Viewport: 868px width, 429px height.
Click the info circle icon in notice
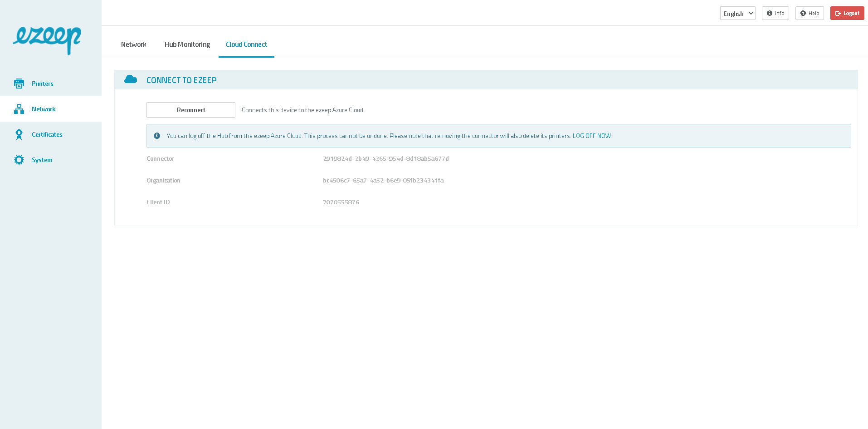click(157, 136)
